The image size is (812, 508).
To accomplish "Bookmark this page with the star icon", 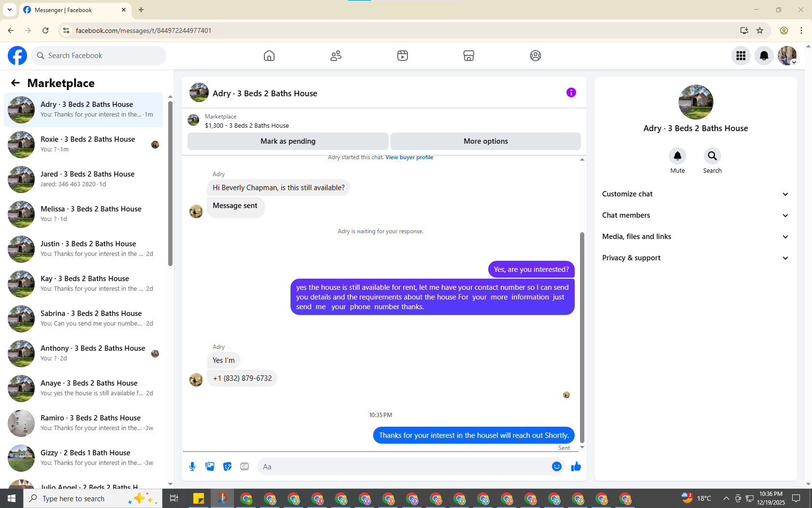I will pyautogui.click(x=760, y=30).
